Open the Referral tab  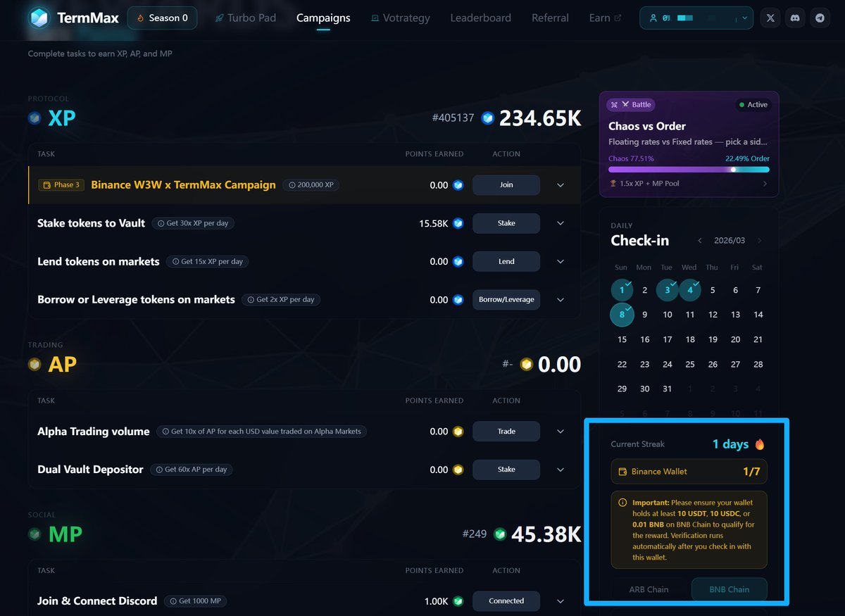click(550, 18)
